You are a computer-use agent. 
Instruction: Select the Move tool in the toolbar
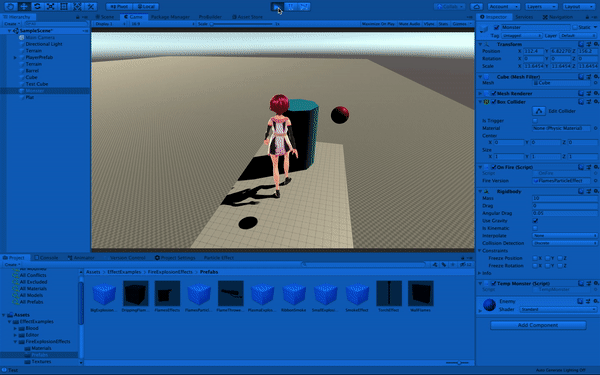[24, 7]
